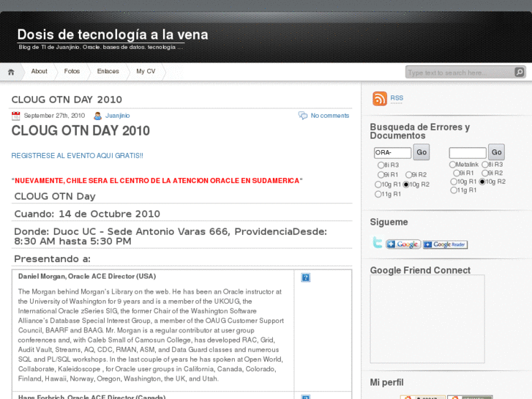Image resolution: width=532 pixels, height=399 pixels.
Task: Open the Juanjinio author link
Action: pos(117,116)
